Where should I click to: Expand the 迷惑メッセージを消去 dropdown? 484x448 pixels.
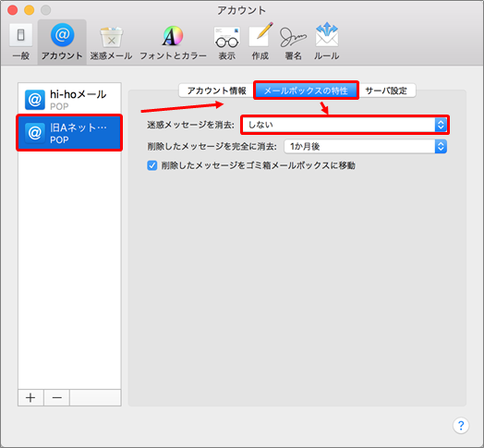click(x=345, y=125)
